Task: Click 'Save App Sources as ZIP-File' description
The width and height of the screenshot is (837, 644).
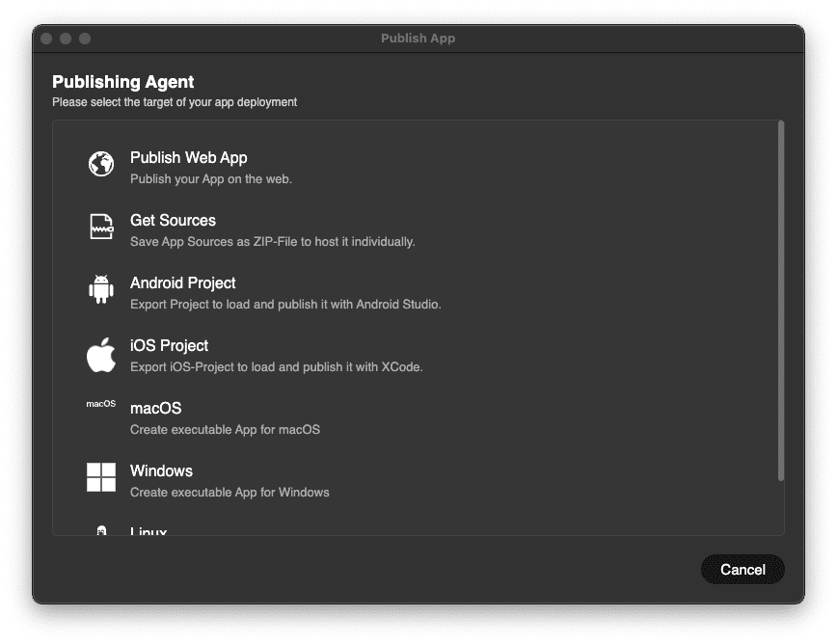Action: (x=272, y=242)
